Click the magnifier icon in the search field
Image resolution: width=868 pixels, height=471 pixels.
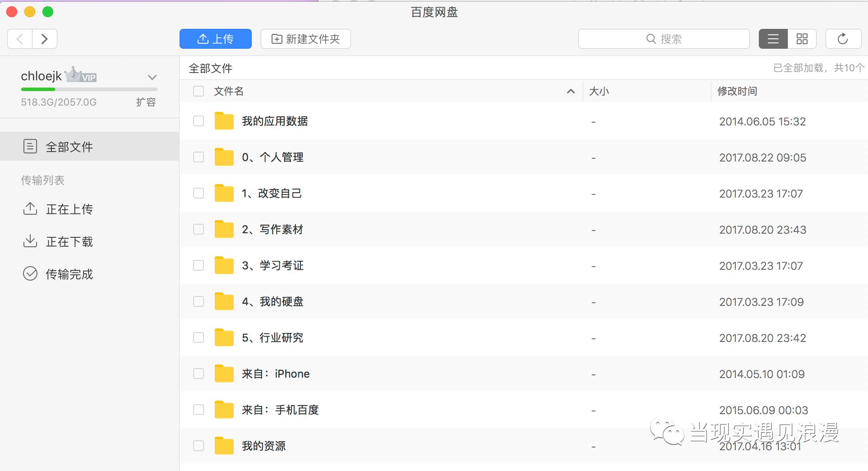(651, 39)
